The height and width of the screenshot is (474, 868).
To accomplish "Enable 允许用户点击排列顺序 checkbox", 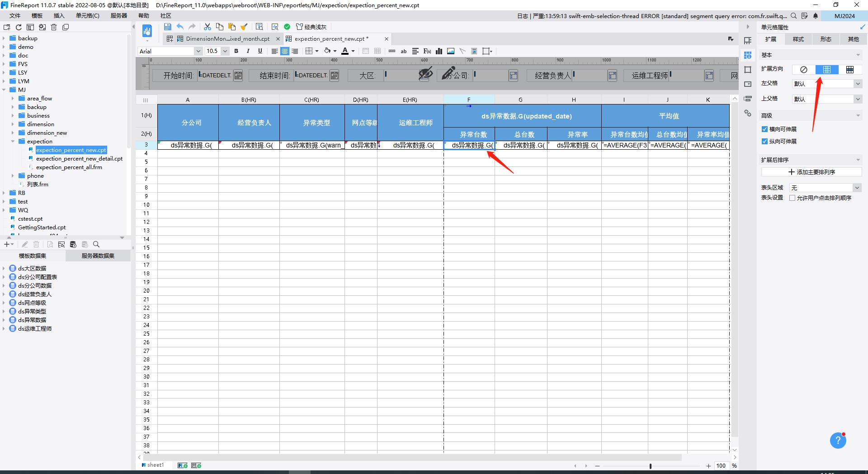I will [792, 198].
